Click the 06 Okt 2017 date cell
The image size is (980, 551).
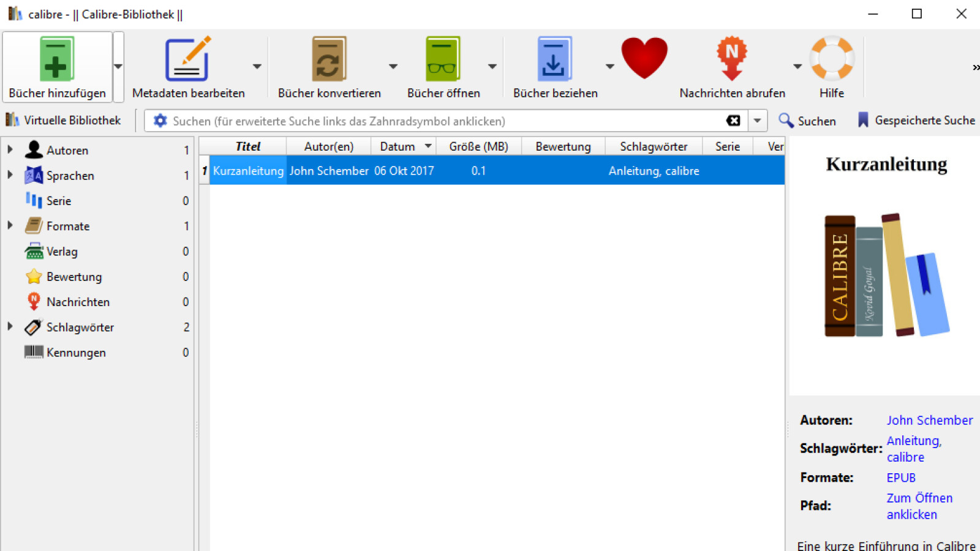coord(404,171)
